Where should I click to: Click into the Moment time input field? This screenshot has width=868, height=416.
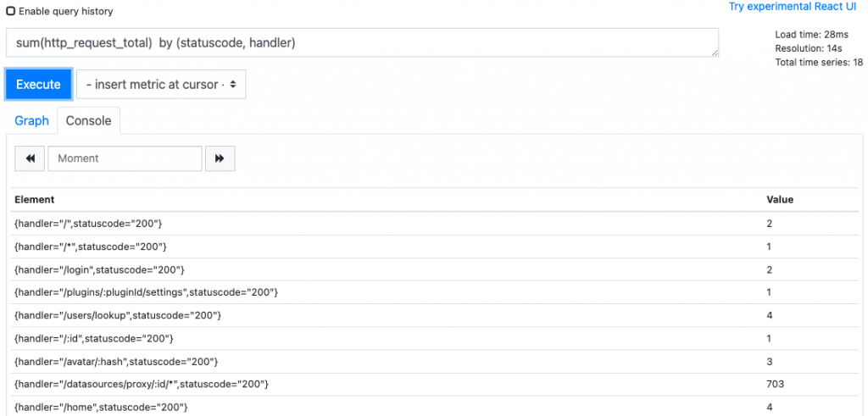(125, 158)
